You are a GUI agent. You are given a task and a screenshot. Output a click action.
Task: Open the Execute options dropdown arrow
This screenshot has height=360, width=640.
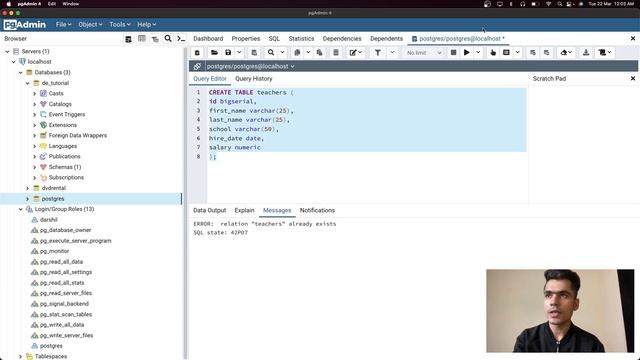478,53
